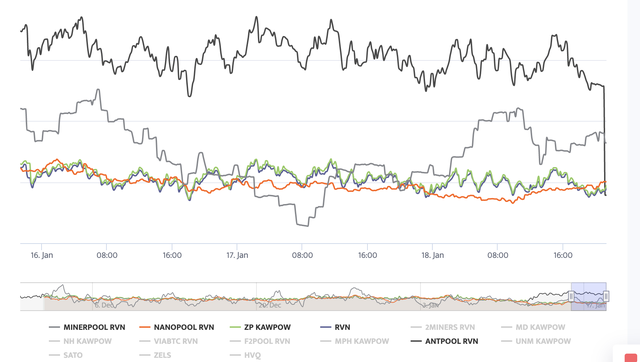Click the navigator left range handle
The height and width of the screenshot is (362, 640).
571,296
